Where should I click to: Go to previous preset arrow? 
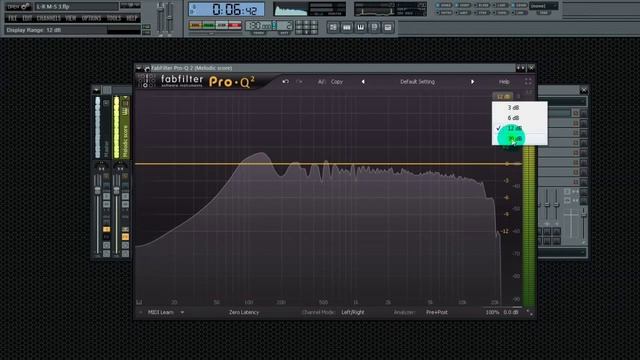(363, 82)
